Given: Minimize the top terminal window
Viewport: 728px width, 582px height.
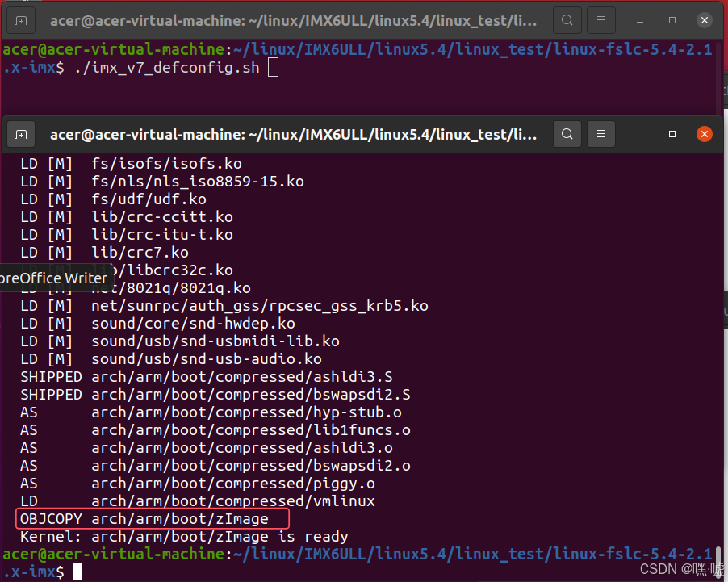Looking at the screenshot, I should click(x=638, y=19).
